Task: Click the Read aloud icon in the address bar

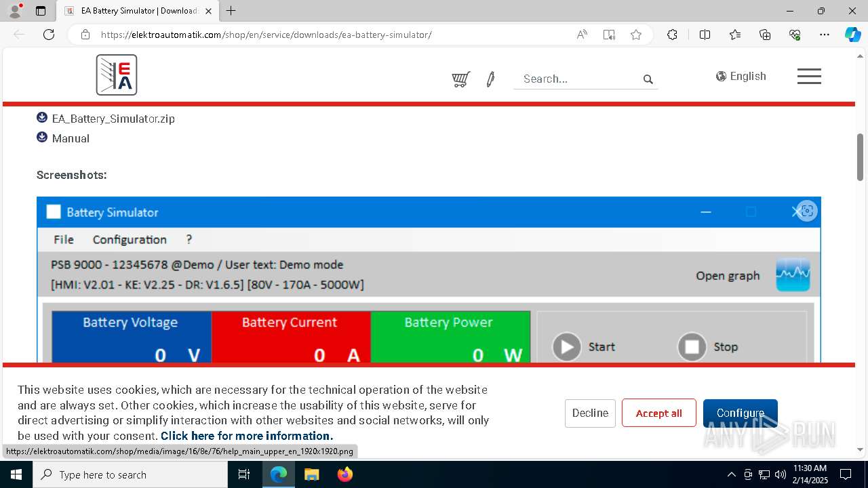Action: pos(582,35)
